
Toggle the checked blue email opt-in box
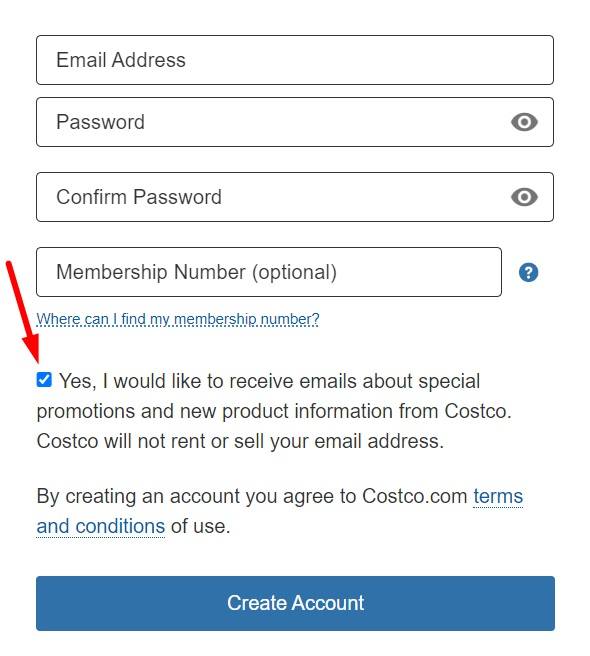pyautogui.click(x=44, y=380)
